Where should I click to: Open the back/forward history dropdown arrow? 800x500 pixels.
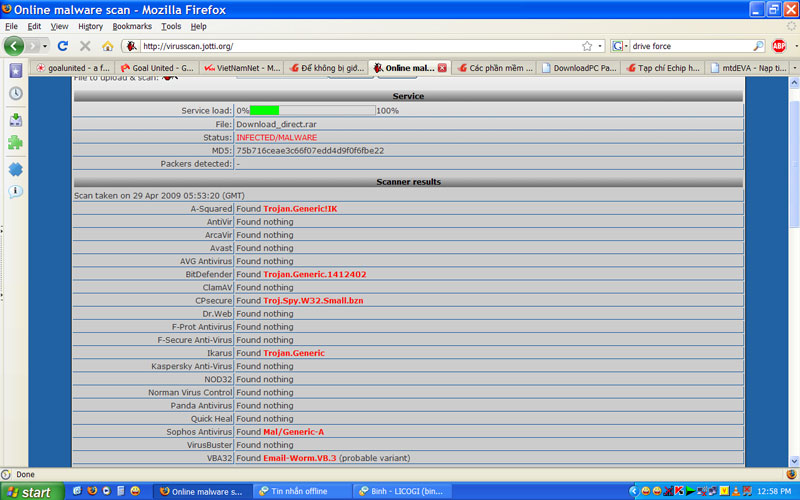point(45,46)
